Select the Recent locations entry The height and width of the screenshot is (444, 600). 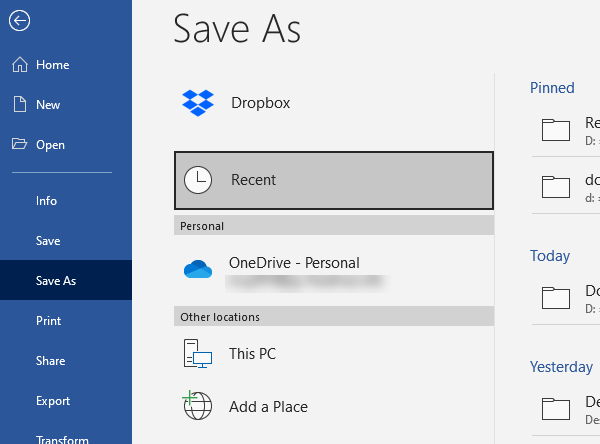click(x=334, y=180)
